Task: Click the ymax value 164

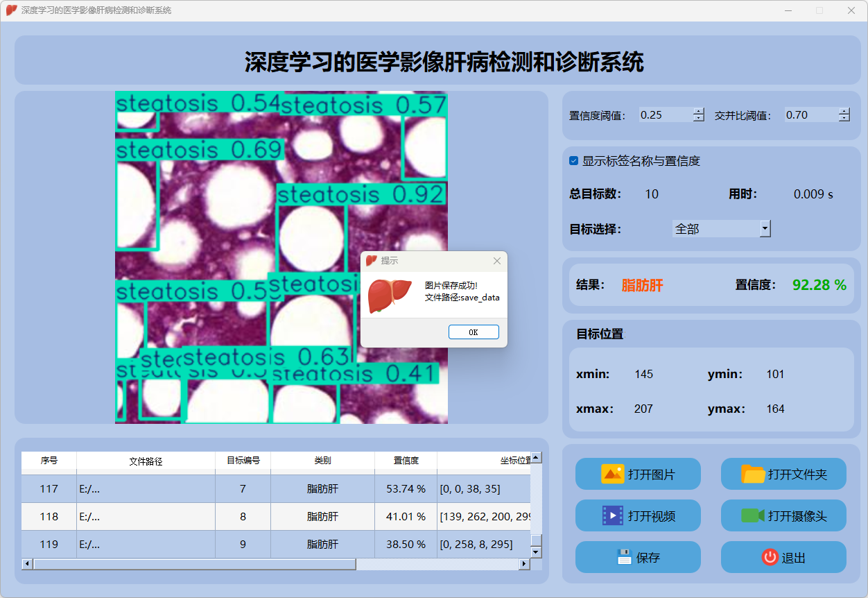Action: coord(775,409)
